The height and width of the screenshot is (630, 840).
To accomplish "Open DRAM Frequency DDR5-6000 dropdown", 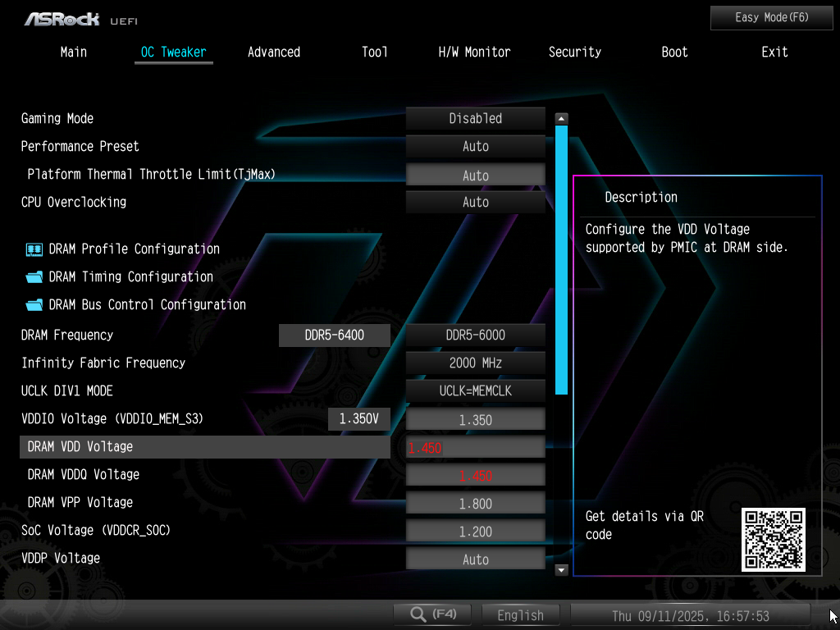I will click(476, 335).
